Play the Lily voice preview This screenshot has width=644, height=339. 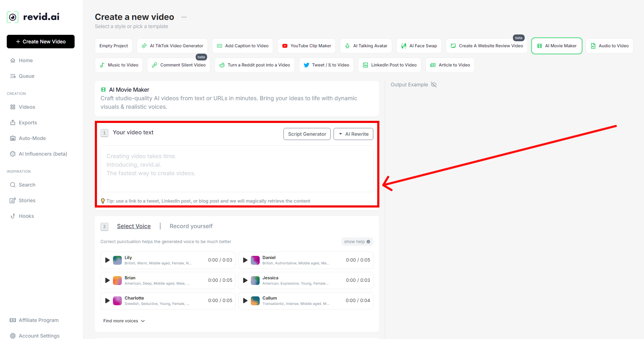(107, 260)
